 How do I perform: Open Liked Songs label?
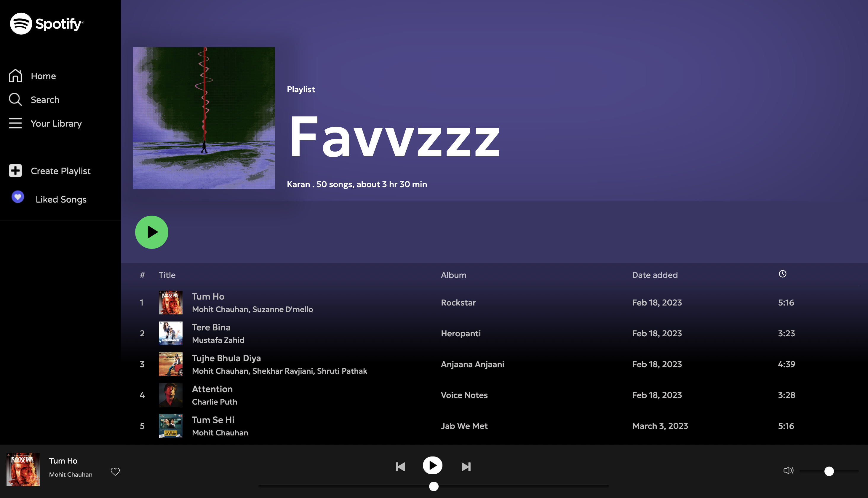point(61,199)
